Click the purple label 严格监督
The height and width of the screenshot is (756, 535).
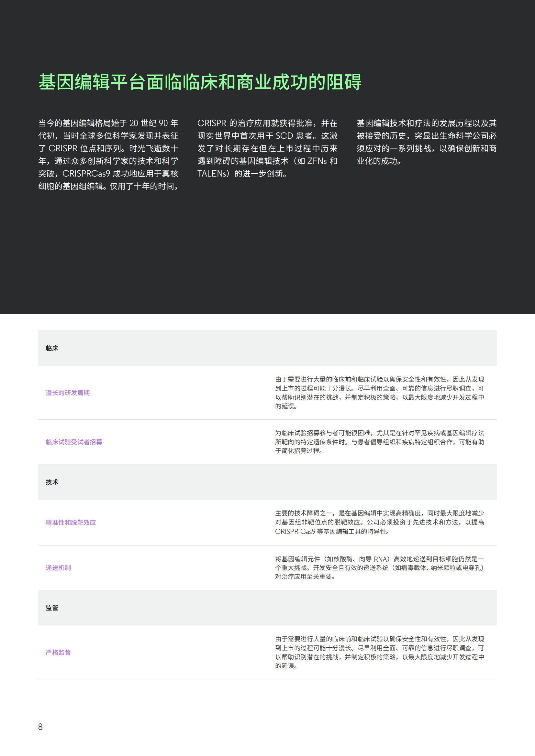click(58, 653)
